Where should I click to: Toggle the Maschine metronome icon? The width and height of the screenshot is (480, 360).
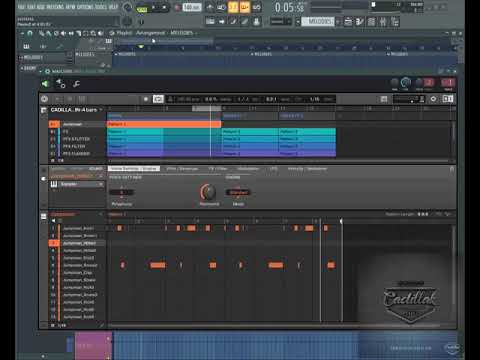(x=170, y=99)
